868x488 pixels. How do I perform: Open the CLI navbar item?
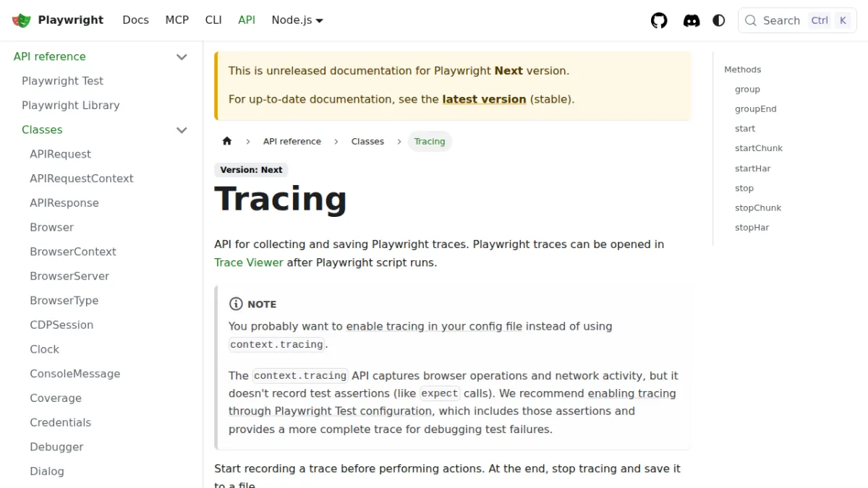tap(213, 20)
